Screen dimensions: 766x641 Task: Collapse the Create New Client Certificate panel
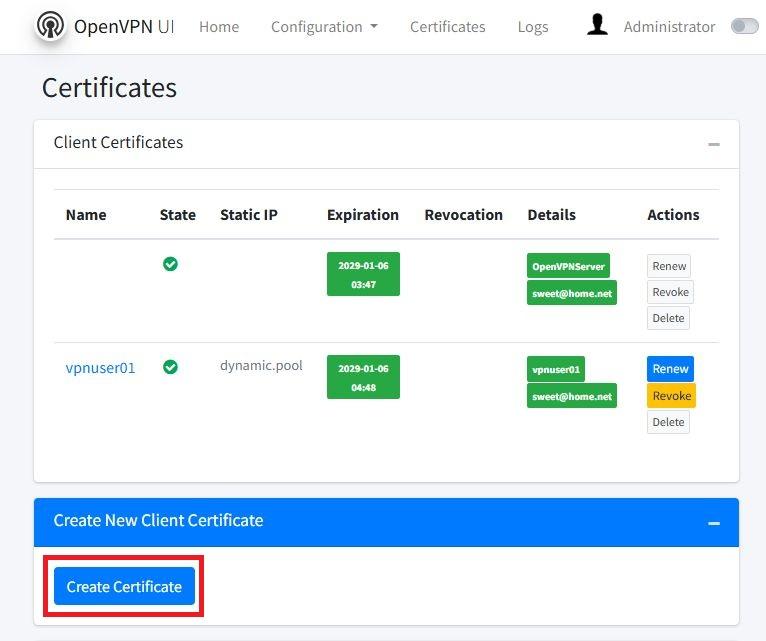point(714,523)
